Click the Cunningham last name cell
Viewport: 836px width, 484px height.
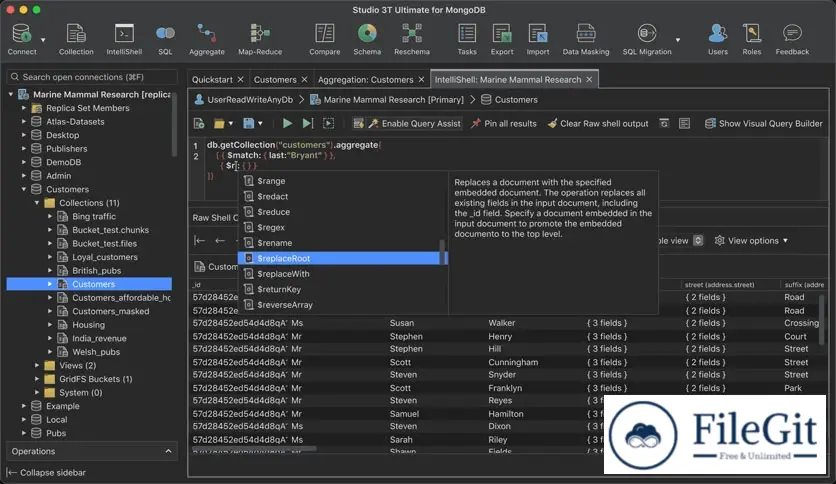click(513, 362)
